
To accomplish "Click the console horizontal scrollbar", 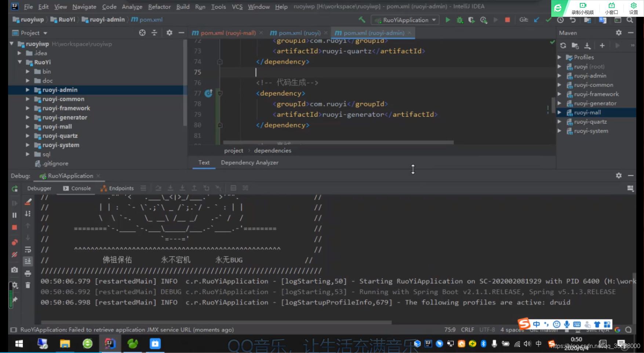I will click(x=217, y=323).
